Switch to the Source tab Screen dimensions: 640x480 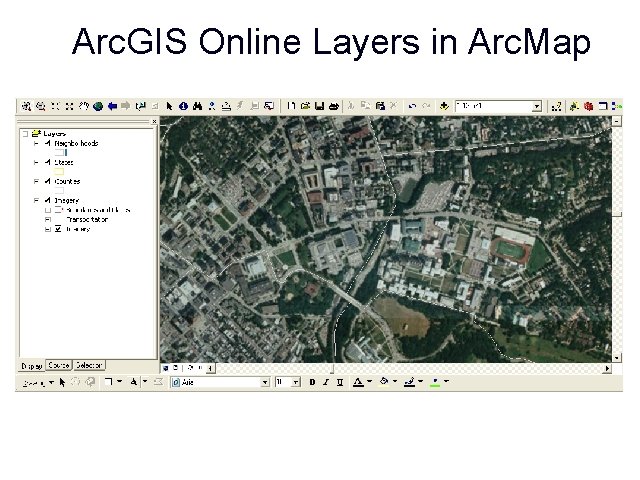point(59,365)
